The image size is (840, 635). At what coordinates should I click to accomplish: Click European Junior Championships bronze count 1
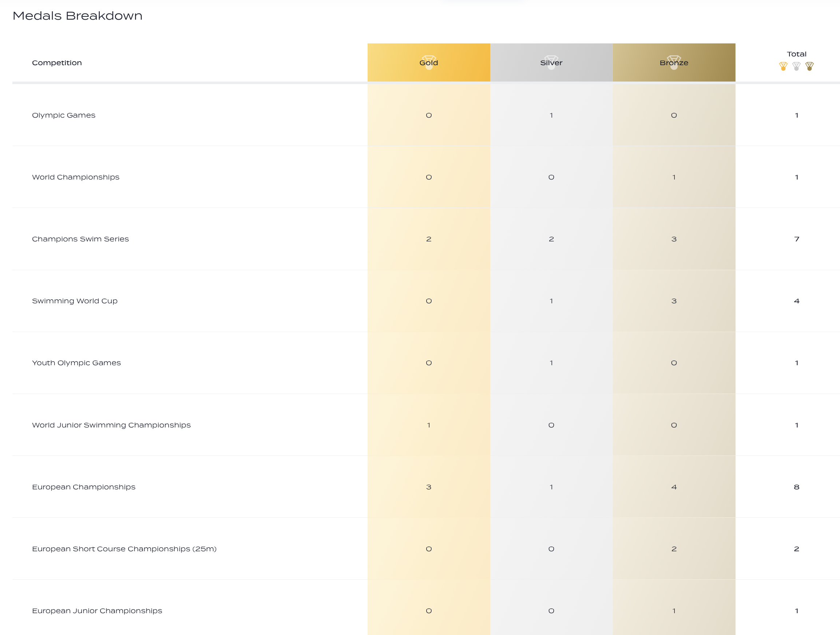pyautogui.click(x=674, y=611)
